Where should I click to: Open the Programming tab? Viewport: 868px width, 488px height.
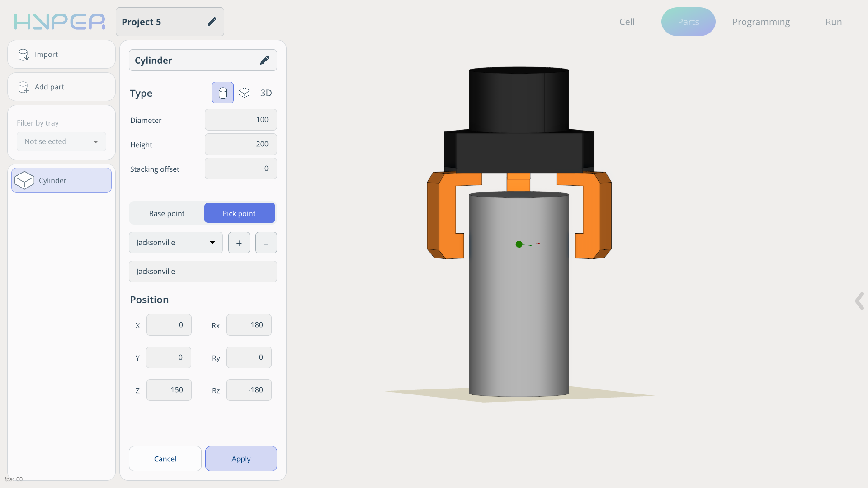tap(761, 22)
